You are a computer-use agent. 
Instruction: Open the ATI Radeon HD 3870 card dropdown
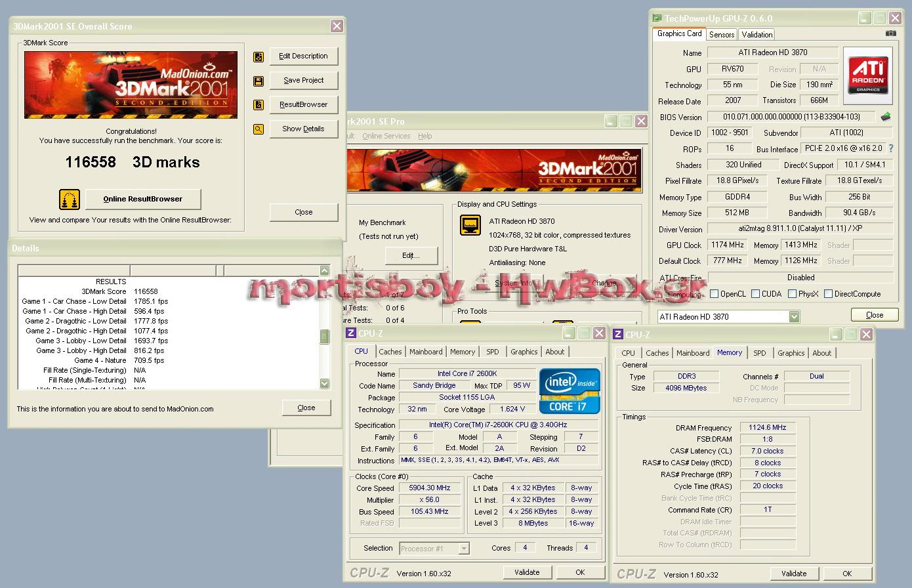tap(794, 317)
